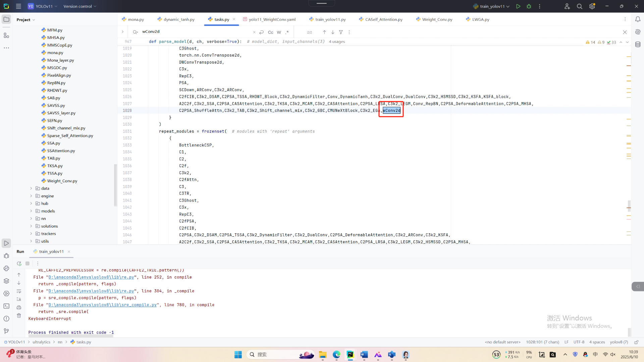
Task: Enable Regex search option
Action: pos(287,32)
